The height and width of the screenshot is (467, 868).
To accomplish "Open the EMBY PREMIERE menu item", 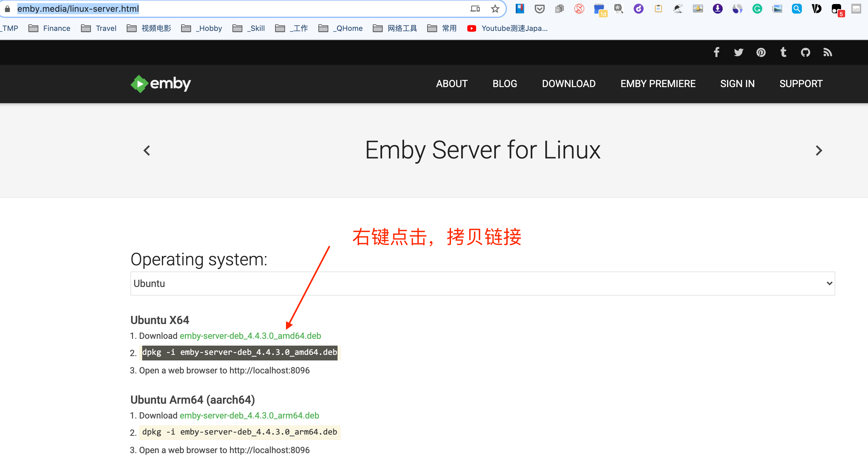I will pos(658,83).
